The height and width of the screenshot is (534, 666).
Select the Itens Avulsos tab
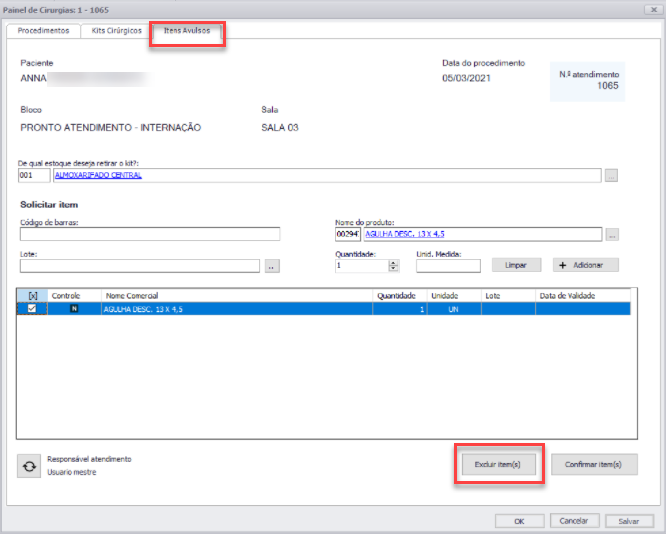pyautogui.click(x=187, y=31)
